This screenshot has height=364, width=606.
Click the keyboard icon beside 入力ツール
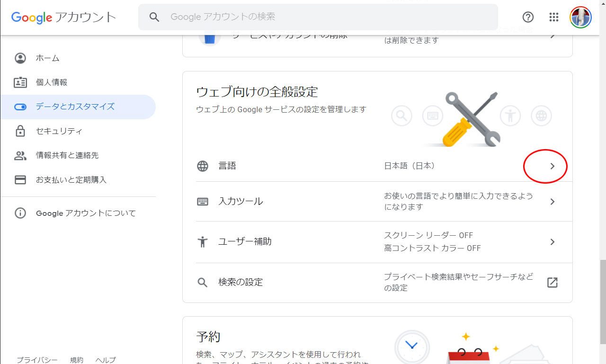(x=203, y=202)
